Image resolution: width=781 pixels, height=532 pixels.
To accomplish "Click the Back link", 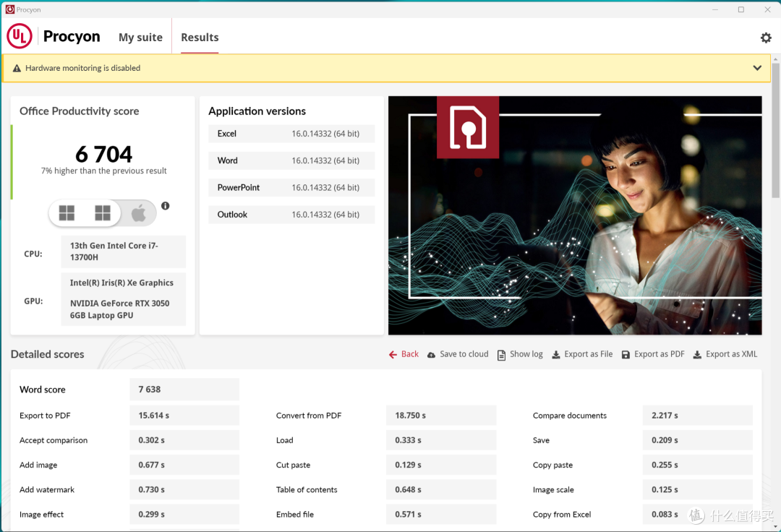I will click(410, 354).
